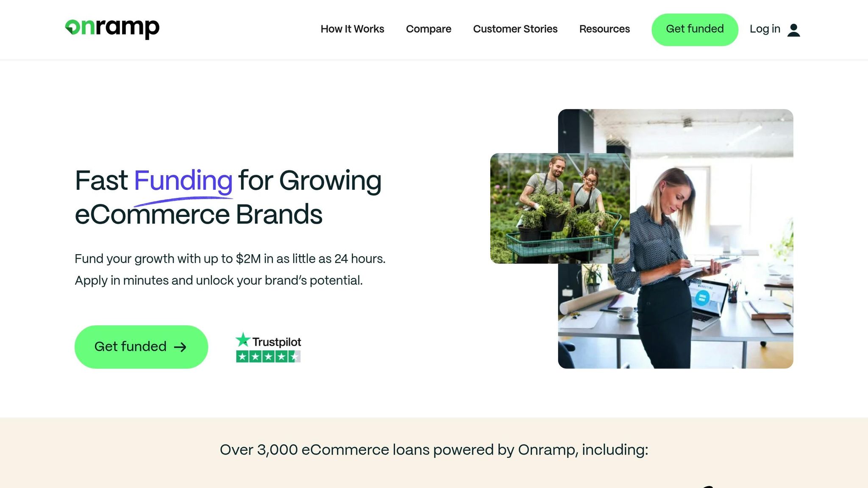Screen dimensions: 868x488
Task: Click the Over 3,000 eCommerce loans heading
Action: coord(434,450)
